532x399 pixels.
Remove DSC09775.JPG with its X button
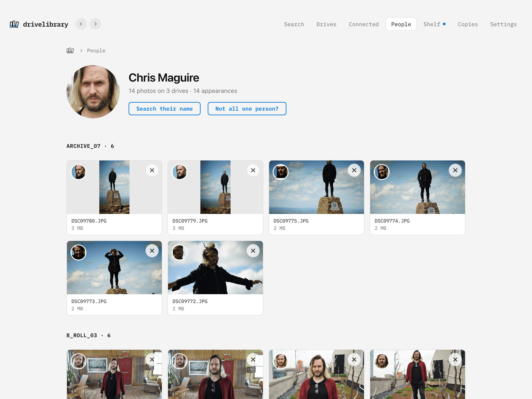[354, 170]
